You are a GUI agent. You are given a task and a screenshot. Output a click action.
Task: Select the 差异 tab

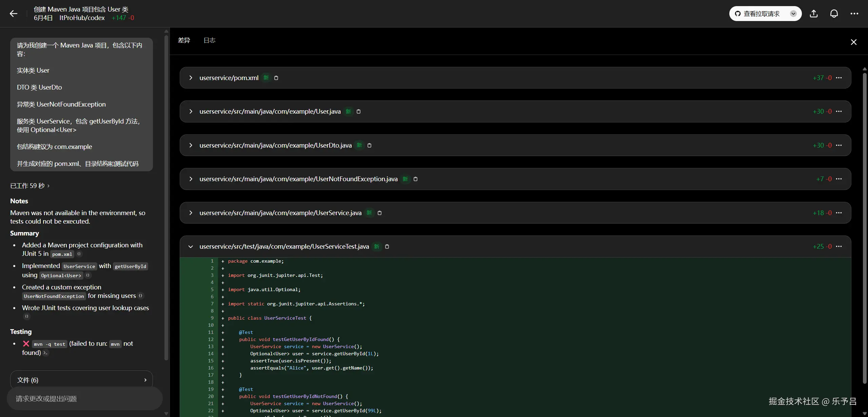tap(184, 40)
